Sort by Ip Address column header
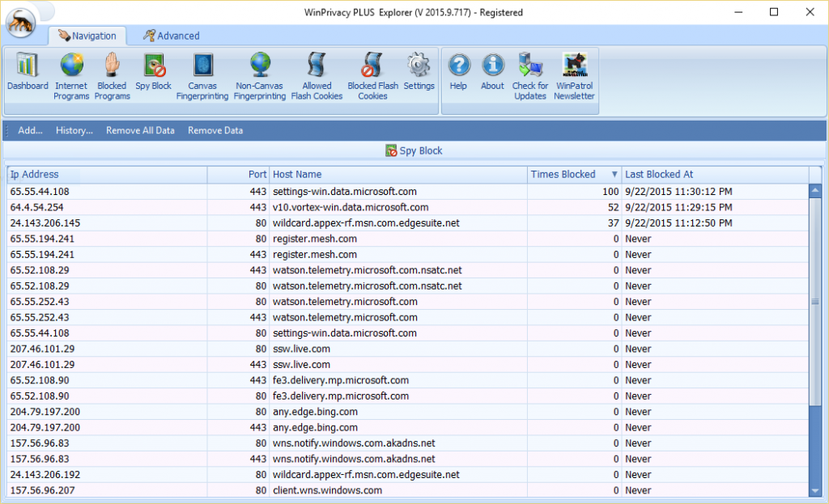 coord(107,175)
